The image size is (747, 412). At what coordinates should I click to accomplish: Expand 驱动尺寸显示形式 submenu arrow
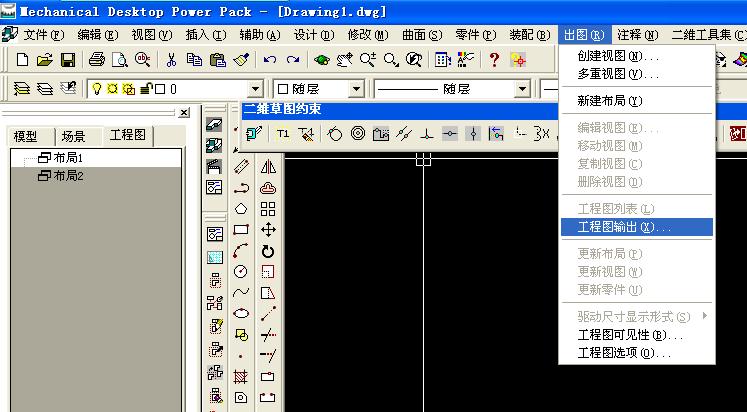point(705,316)
